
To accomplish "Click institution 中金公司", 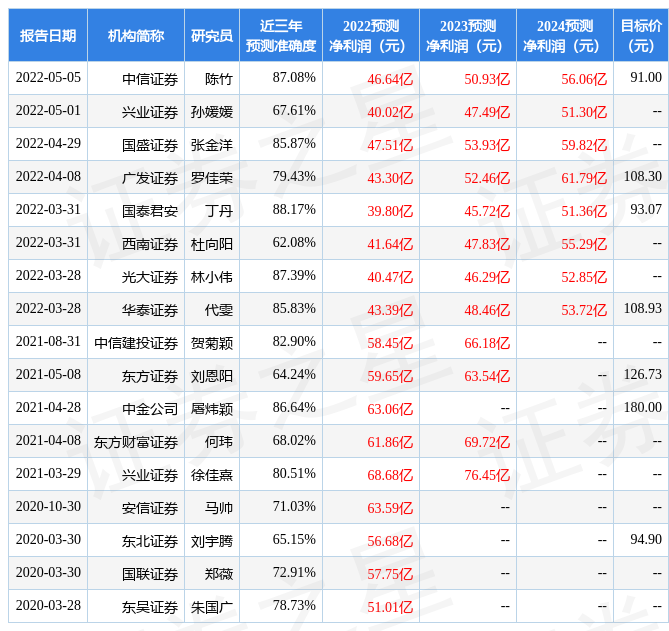I will [x=150, y=409].
